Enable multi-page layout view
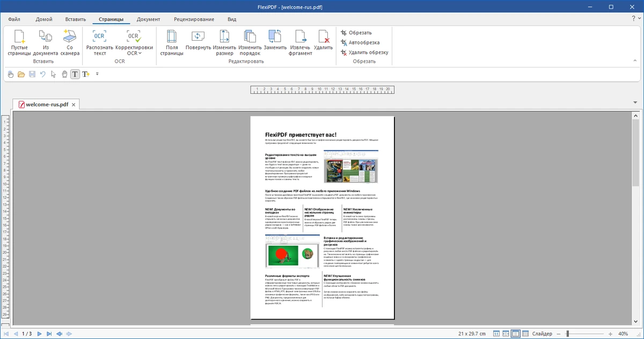Image resolution: width=644 pixels, height=339 pixels. (525, 334)
